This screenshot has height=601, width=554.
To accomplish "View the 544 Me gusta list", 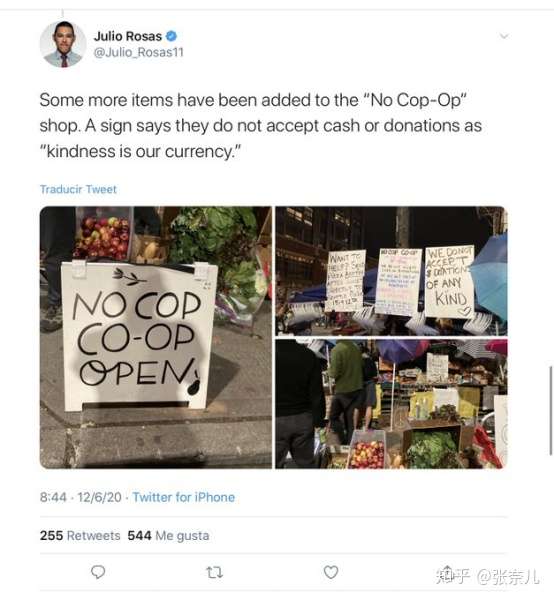I will [x=168, y=535].
